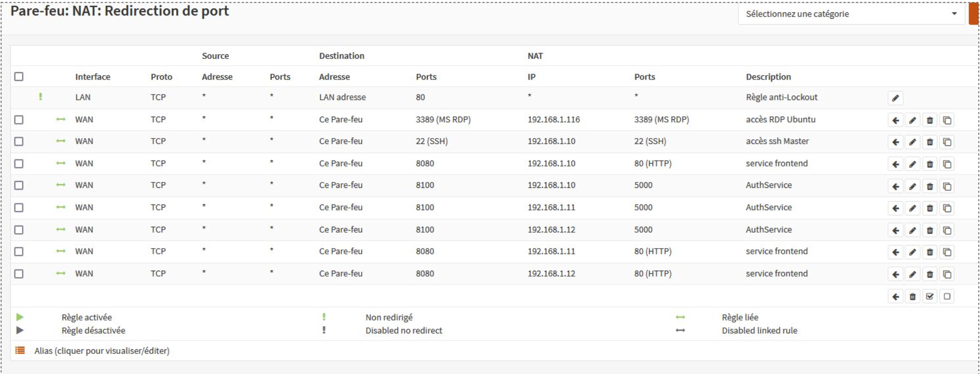Tick the select-all checkbox in the table header
The height and width of the screenshot is (374, 980).
click(x=19, y=76)
